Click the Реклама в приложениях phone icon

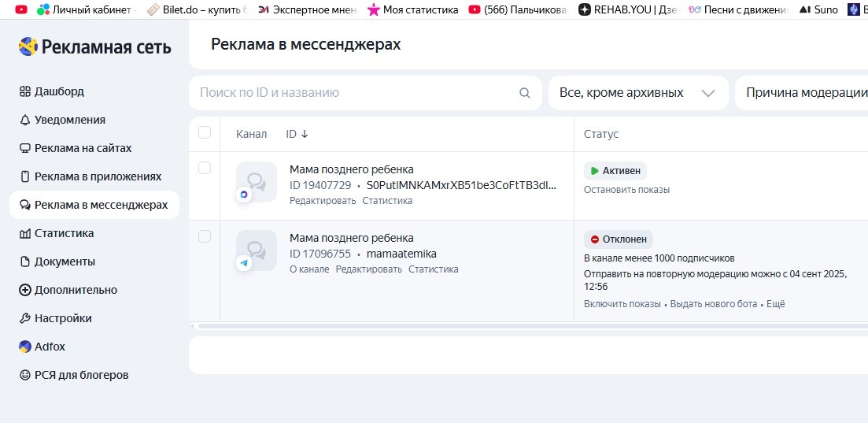[x=25, y=176]
